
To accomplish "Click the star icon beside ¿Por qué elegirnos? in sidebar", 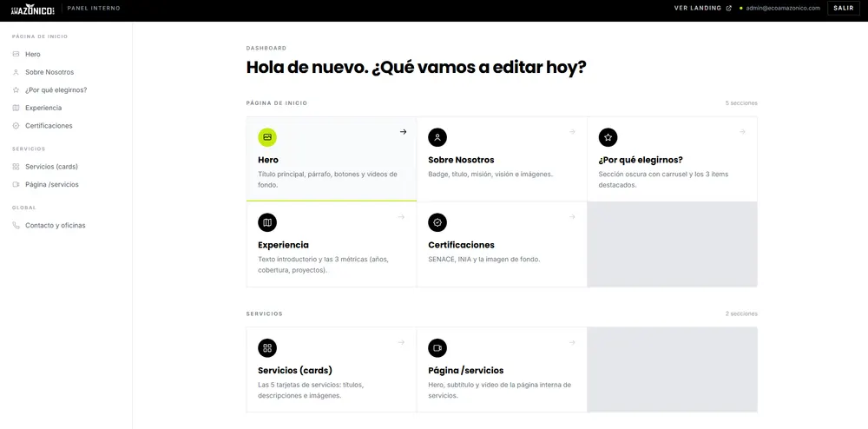I will point(16,89).
